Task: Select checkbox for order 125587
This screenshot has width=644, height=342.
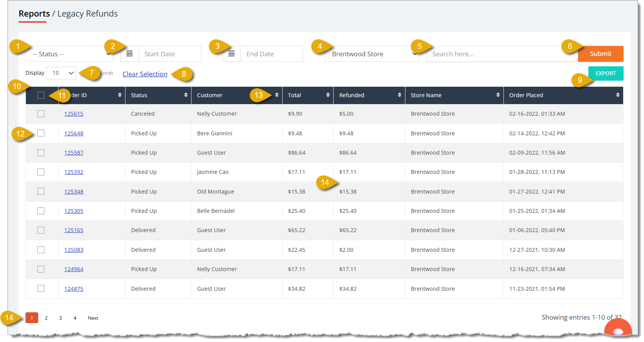Action: [x=41, y=153]
